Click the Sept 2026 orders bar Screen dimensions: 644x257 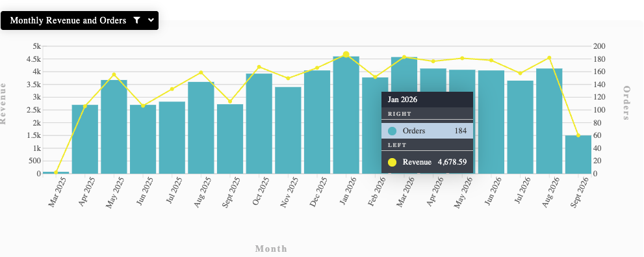578,154
